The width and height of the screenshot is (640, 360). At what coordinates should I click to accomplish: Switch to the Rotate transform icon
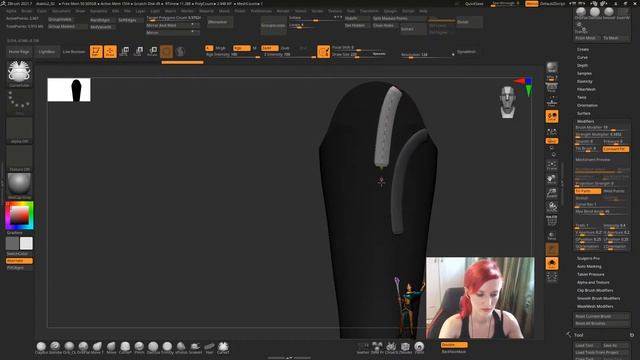152,51
